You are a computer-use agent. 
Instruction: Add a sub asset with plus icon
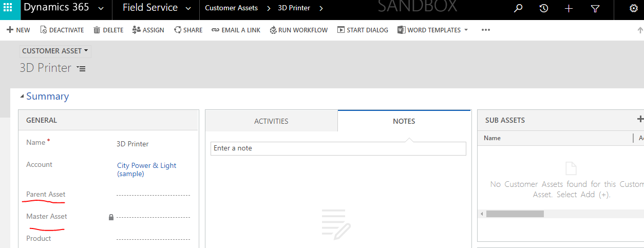tap(640, 119)
